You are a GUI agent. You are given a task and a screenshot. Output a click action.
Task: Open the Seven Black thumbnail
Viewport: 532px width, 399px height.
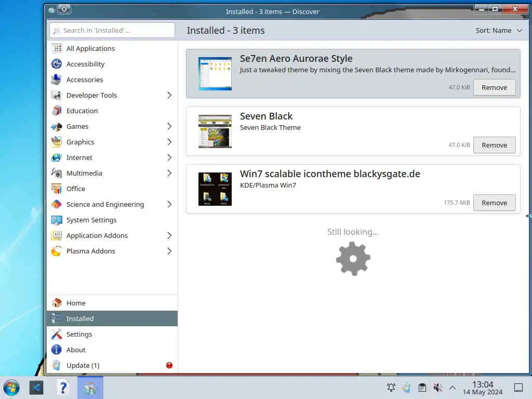pos(215,131)
